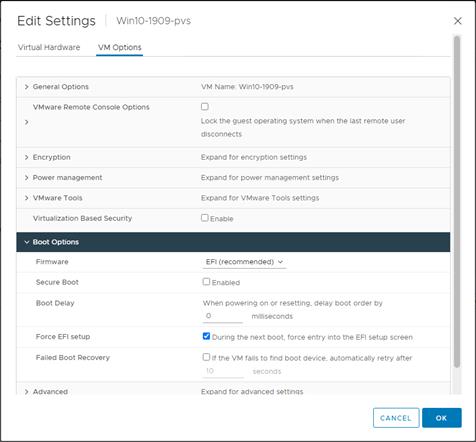The image size is (476, 442).
Task: Click 'Expand for encryption settings' text
Action: coord(254,157)
